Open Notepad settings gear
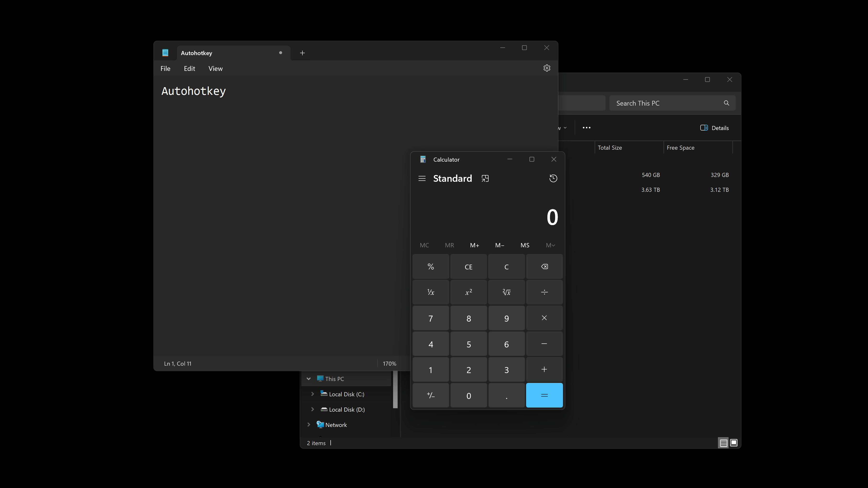 [546, 68]
